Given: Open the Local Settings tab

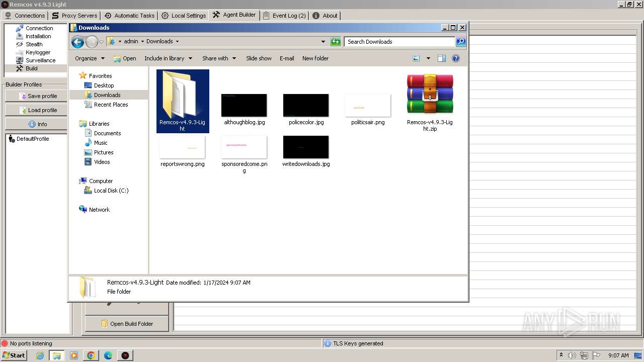Looking at the screenshot, I should point(184,16).
